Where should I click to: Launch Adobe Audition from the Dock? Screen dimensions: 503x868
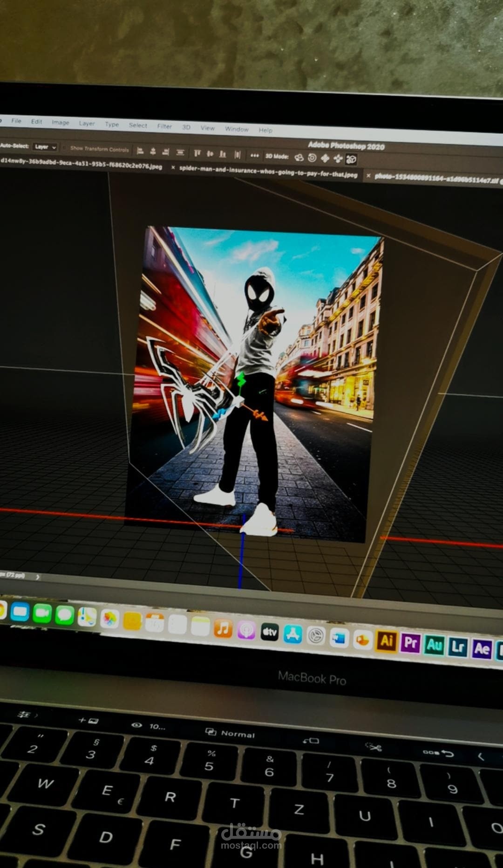(x=434, y=645)
